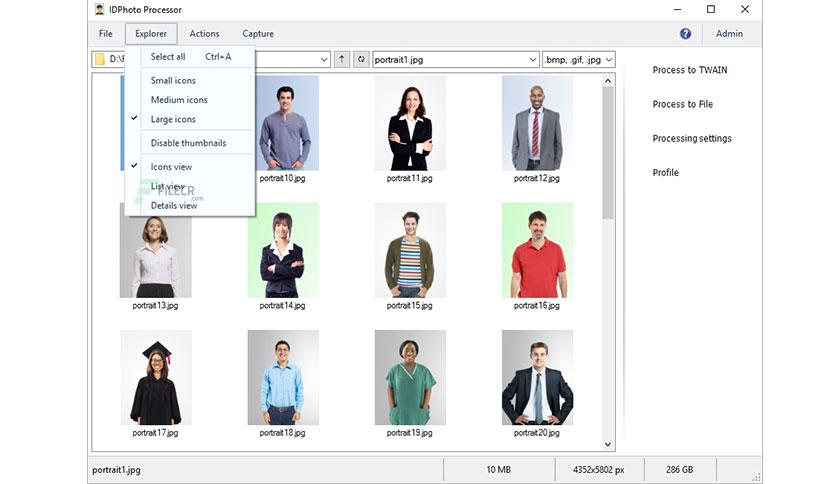Select the checked Icons view option
This screenshot has width=836, height=484.
[171, 167]
